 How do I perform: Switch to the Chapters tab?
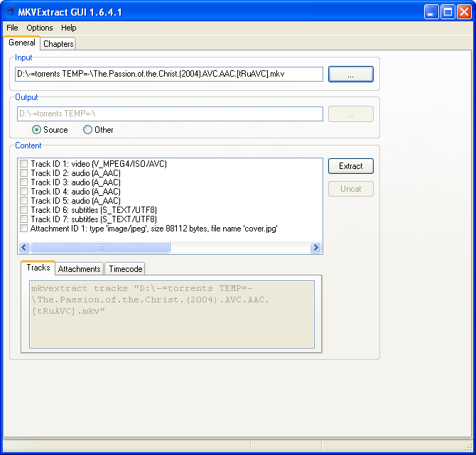pyautogui.click(x=58, y=43)
